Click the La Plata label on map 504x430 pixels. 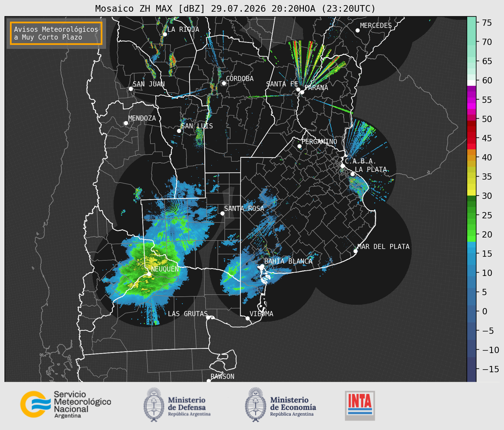371,170
